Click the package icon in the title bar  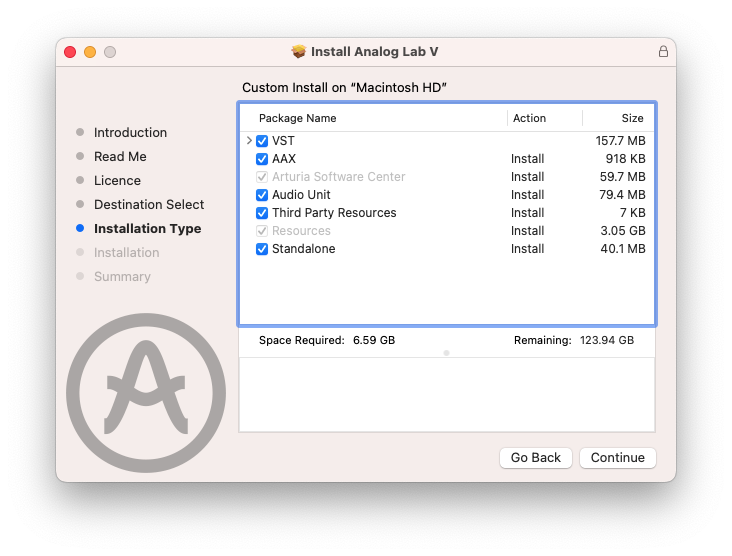click(298, 52)
